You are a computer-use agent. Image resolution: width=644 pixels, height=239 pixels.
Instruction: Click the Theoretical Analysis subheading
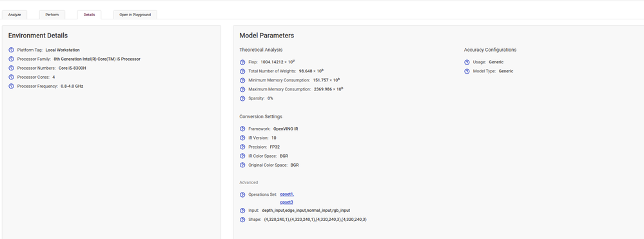click(x=261, y=50)
